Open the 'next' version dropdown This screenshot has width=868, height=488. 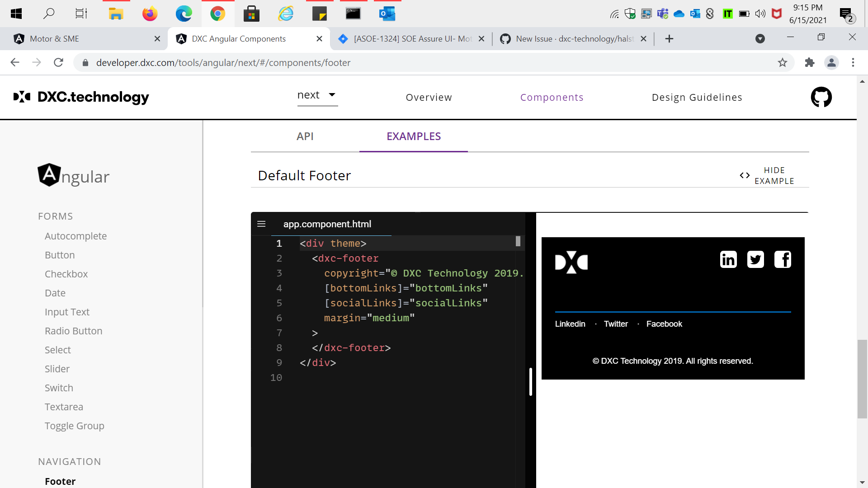317,95
